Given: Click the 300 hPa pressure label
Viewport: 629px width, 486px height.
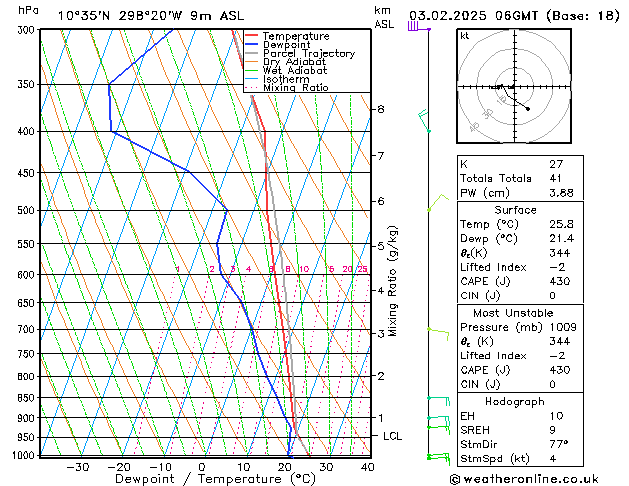Looking at the screenshot, I should pyautogui.click(x=28, y=30).
